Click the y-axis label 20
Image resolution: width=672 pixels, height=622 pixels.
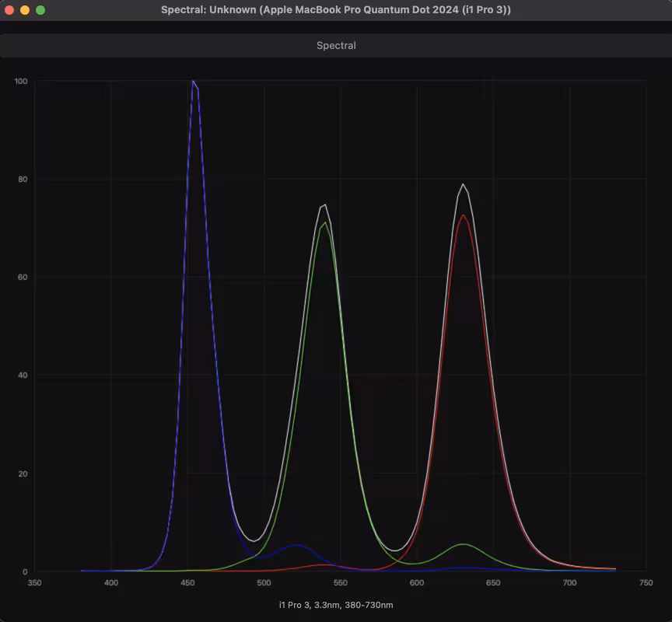pos(23,473)
